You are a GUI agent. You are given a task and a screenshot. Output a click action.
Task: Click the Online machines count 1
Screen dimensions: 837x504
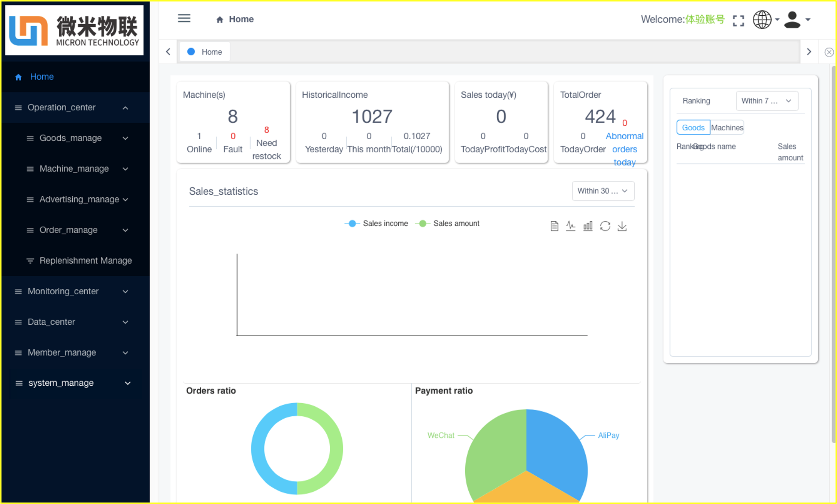click(199, 136)
